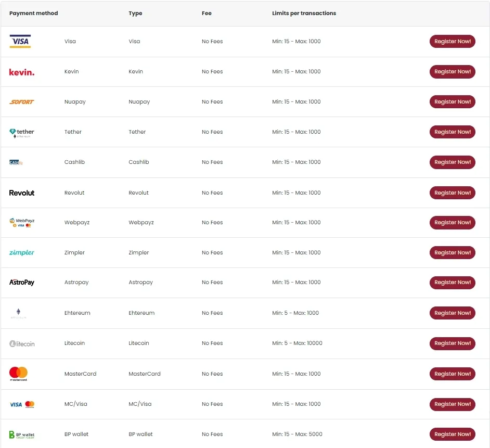
Task: Click the Payment method column header
Action: tap(33, 13)
